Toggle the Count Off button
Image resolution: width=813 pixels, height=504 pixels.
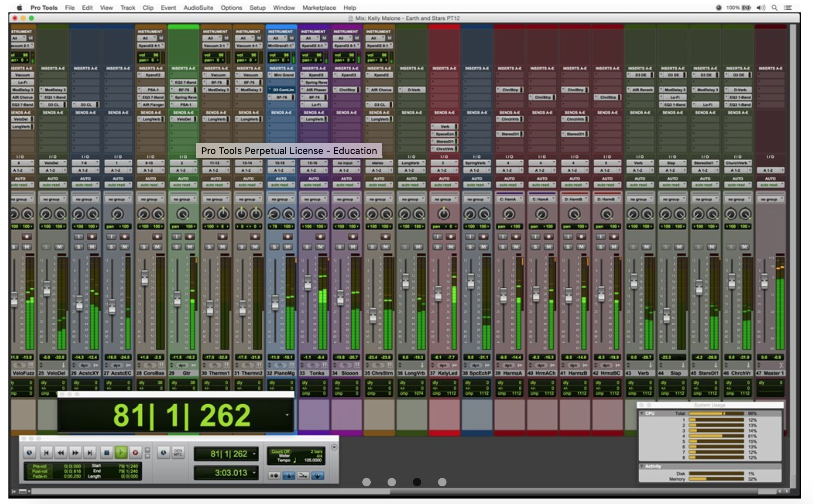coord(280,451)
